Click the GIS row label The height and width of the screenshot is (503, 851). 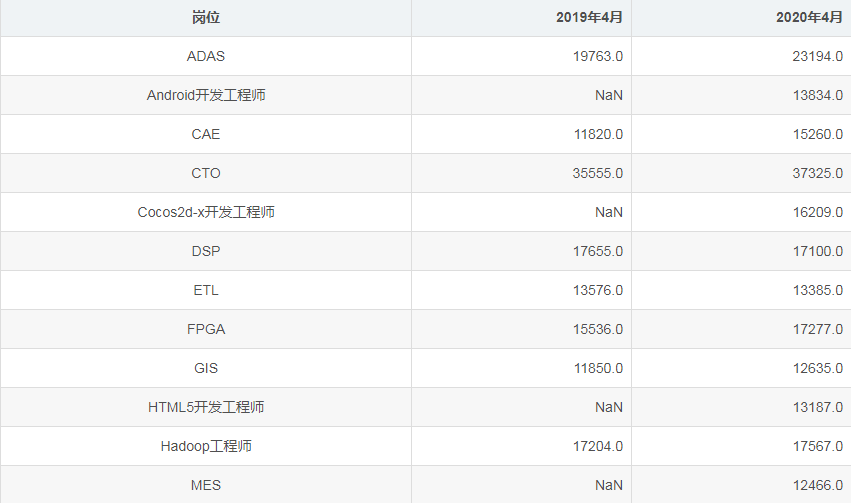(206, 369)
